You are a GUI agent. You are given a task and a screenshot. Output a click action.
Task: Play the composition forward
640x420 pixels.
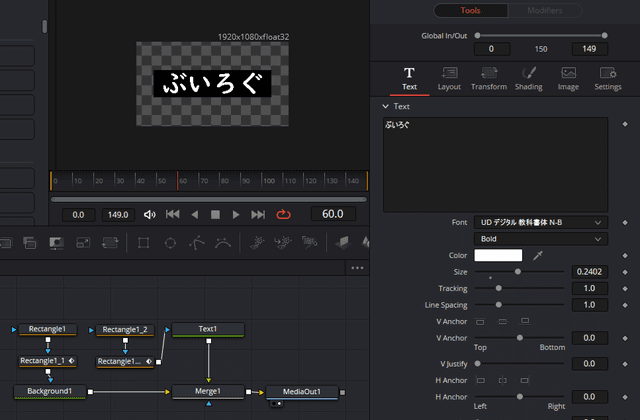236,215
